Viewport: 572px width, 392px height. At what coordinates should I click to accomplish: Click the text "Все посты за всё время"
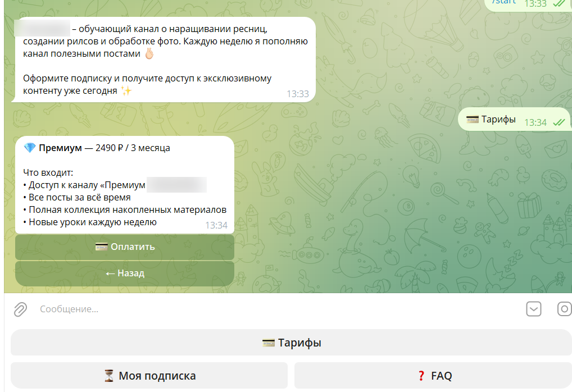80,197
